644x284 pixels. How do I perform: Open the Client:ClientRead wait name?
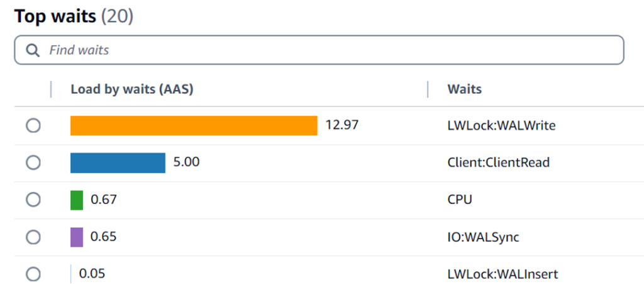[x=499, y=162]
